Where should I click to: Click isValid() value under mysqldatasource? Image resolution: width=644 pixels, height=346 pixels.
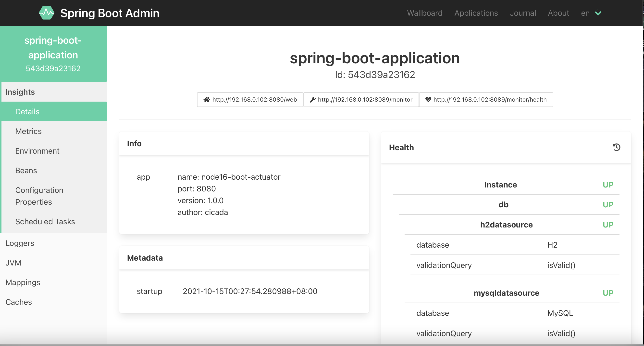tap(561, 333)
